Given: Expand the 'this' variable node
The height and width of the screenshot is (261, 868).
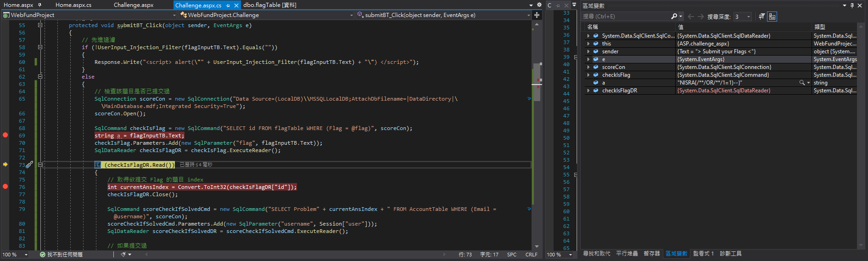Looking at the screenshot, I should pyautogui.click(x=588, y=44).
